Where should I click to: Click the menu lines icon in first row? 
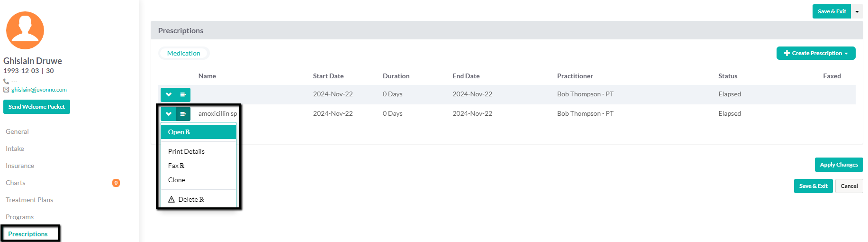(x=183, y=95)
